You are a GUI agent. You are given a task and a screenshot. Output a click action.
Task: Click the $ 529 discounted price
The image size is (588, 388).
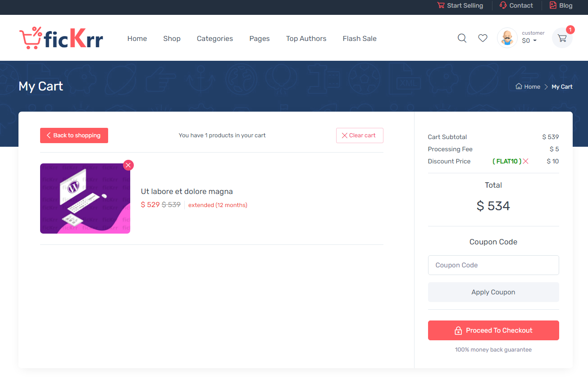pyautogui.click(x=150, y=204)
